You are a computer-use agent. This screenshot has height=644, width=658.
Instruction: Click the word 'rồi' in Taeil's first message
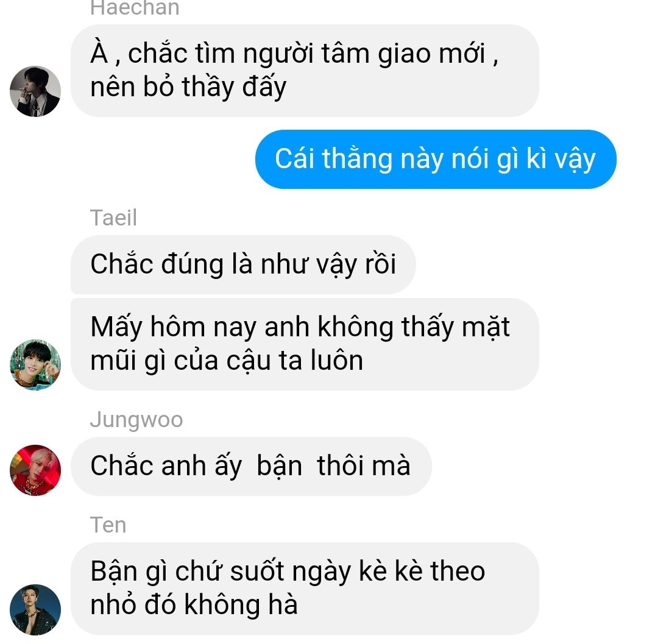coord(380,264)
